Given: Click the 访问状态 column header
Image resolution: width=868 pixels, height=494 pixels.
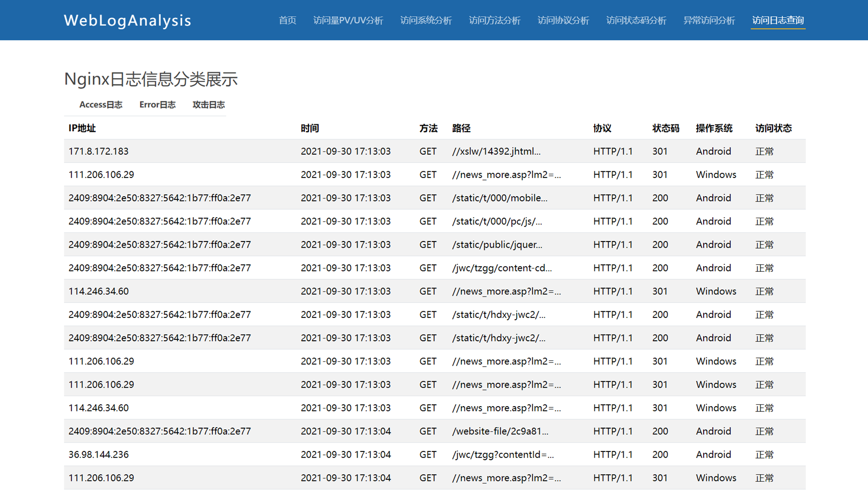Looking at the screenshot, I should [x=773, y=128].
